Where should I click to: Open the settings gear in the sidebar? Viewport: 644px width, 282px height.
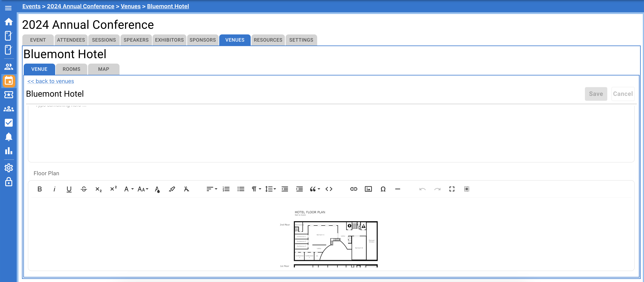coord(9,168)
